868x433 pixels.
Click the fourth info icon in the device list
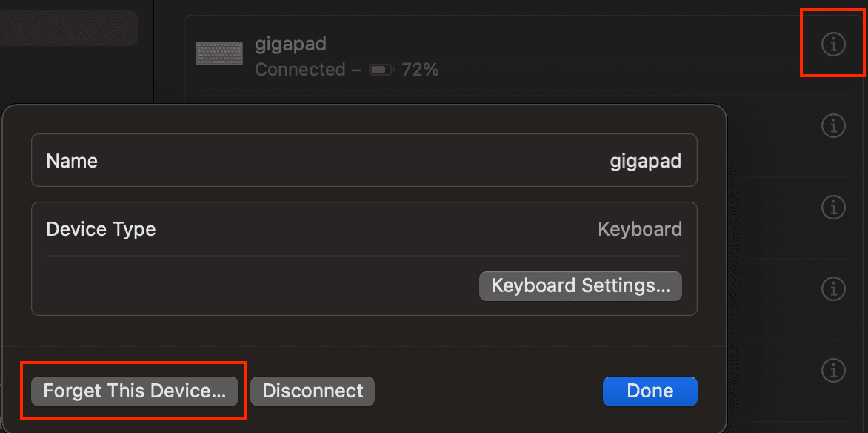(832, 288)
